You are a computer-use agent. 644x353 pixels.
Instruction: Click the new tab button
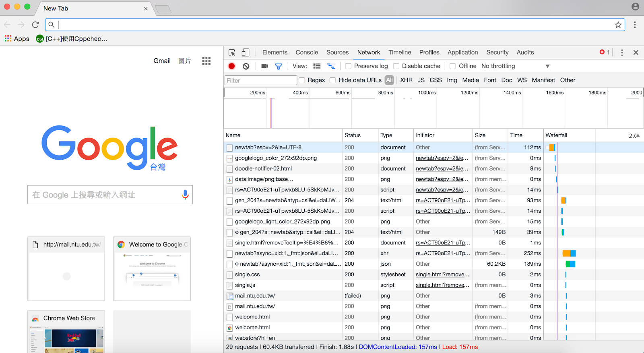pyautogui.click(x=163, y=9)
